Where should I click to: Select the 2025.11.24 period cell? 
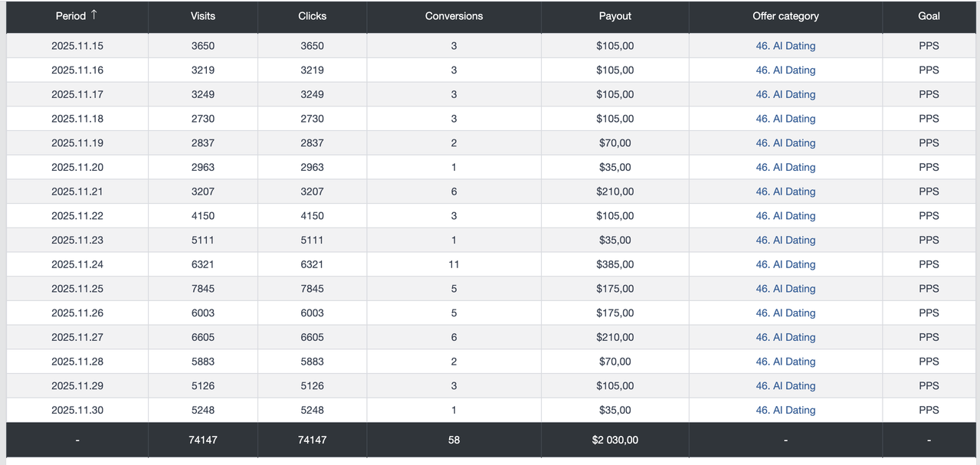[x=77, y=264]
